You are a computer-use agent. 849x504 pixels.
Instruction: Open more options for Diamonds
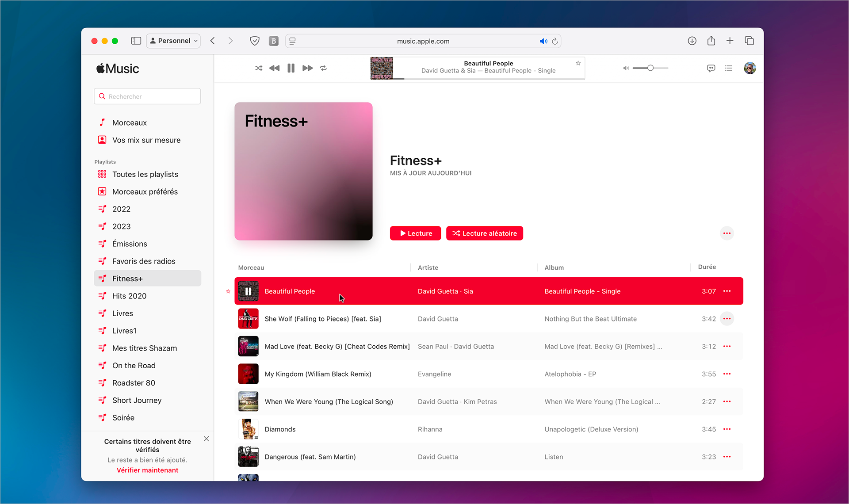coord(727,429)
